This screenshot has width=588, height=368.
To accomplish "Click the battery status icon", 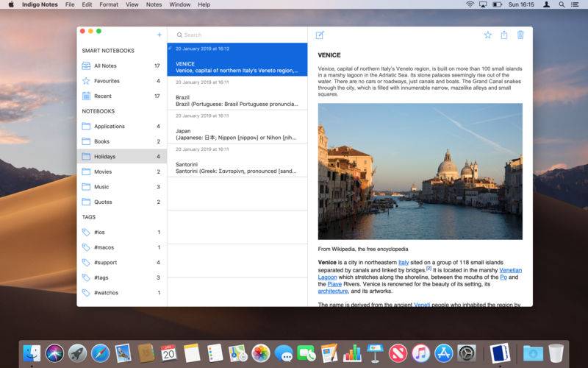I will tap(498, 4).
